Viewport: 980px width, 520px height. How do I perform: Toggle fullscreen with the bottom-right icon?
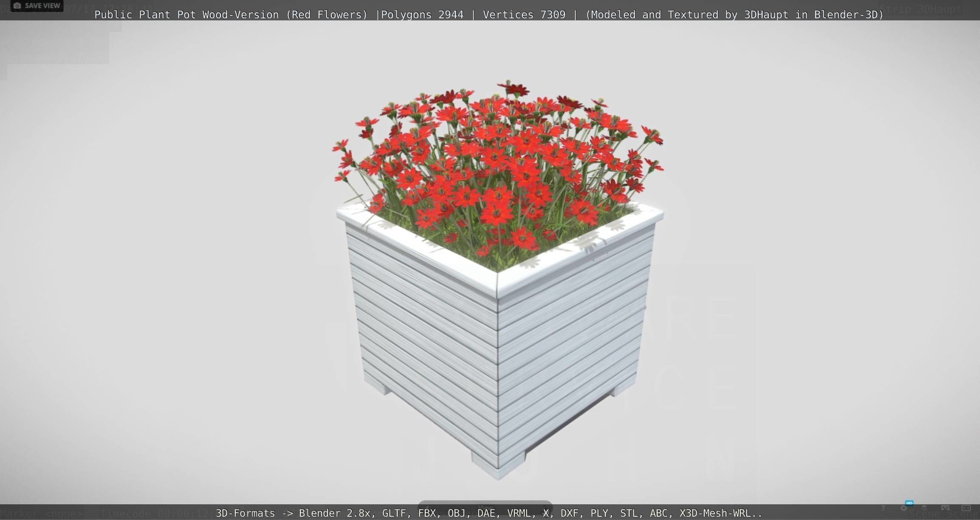(x=966, y=508)
